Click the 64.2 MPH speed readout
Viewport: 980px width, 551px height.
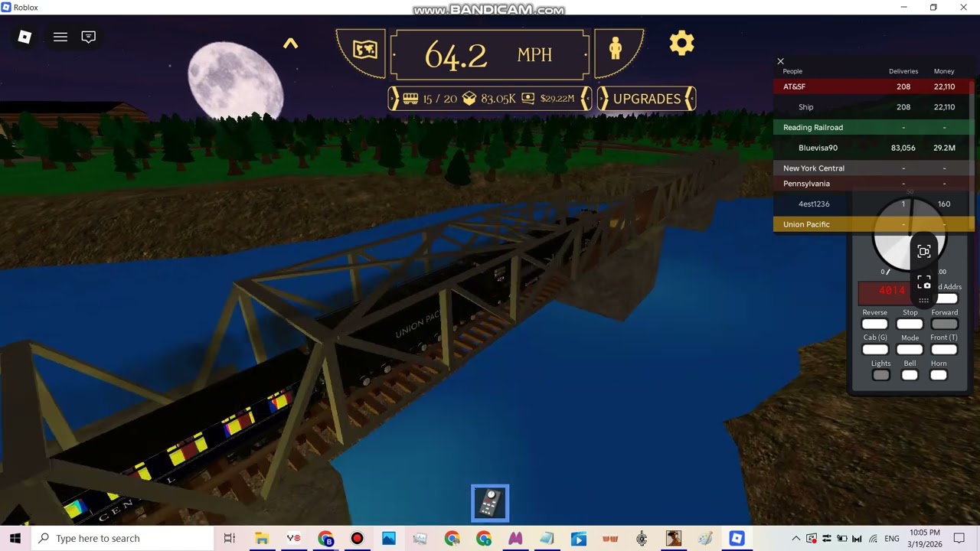(x=489, y=55)
